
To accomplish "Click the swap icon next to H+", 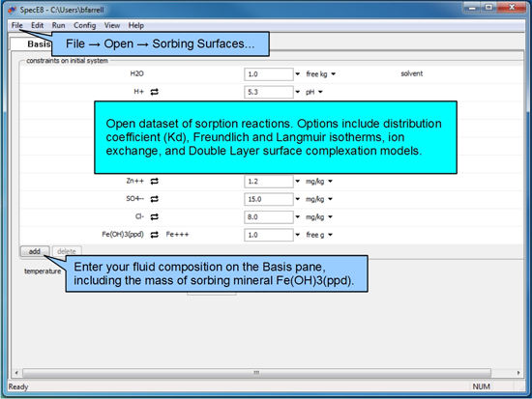I will [x=155, y=92].
